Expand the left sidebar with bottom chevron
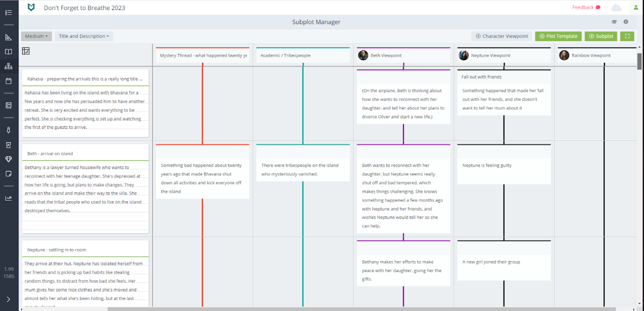Screen dimensions: 644x311 pos(8,299)
